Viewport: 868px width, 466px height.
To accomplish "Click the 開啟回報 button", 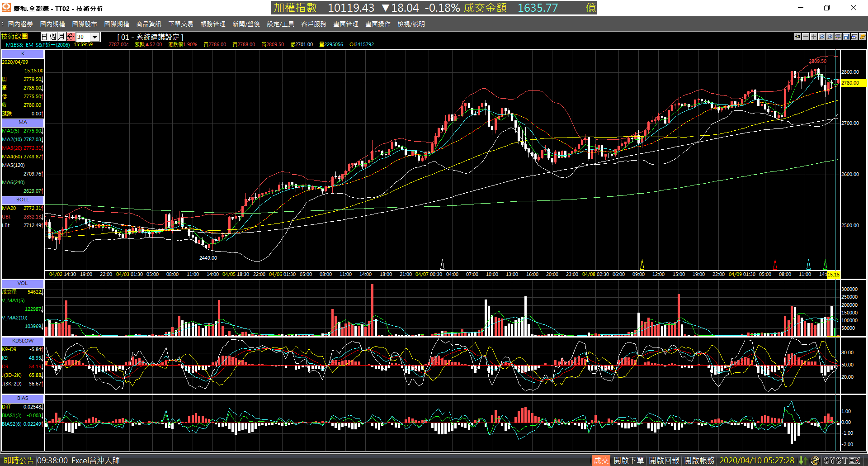I will pyautogui.click(x=664, y=461).
